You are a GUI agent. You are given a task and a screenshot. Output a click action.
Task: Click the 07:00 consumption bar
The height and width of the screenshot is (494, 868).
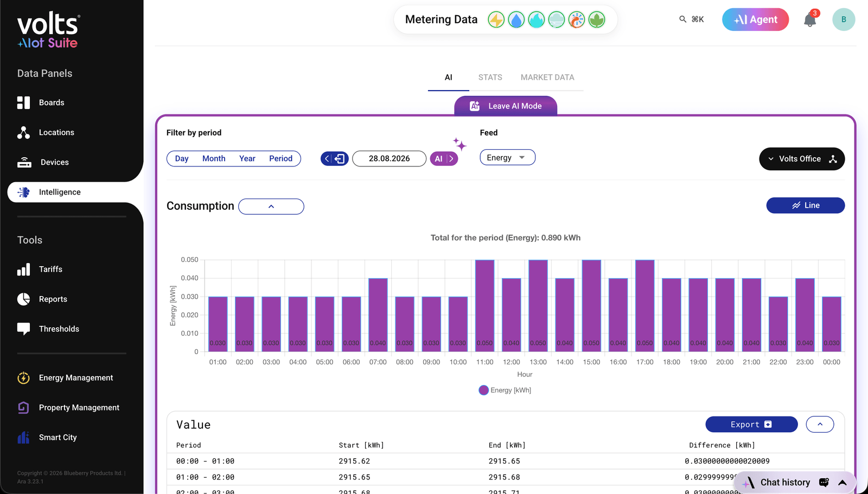tap(378, 315)
